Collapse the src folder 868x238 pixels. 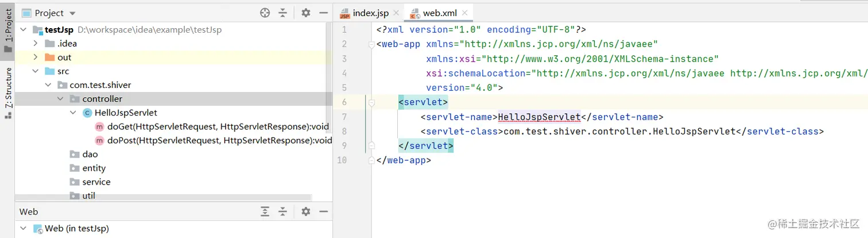coord(36,71)
